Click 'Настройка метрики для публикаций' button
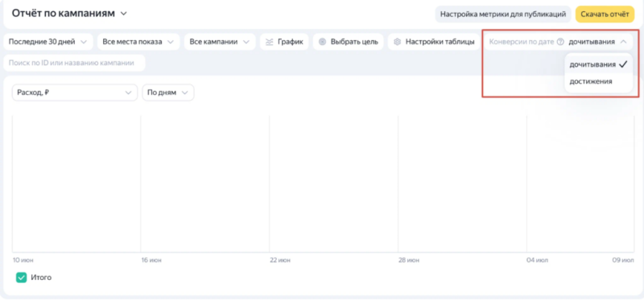 503,14
